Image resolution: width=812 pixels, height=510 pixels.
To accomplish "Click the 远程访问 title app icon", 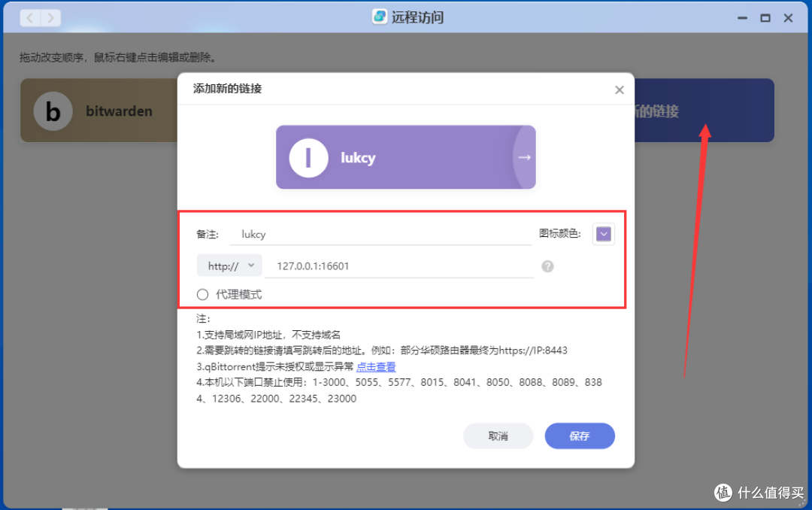I will pyautogui.click(x=380, y=17).
